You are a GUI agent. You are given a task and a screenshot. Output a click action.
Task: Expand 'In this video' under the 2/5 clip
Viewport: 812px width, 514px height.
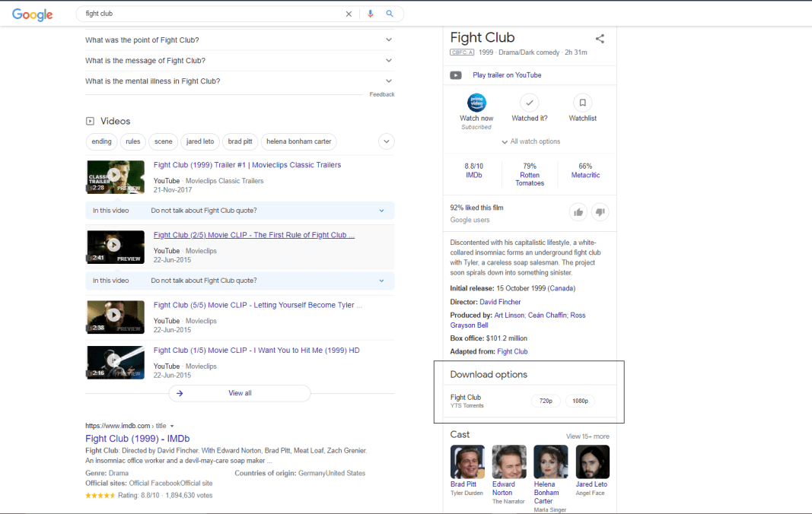tap(240, 281)
